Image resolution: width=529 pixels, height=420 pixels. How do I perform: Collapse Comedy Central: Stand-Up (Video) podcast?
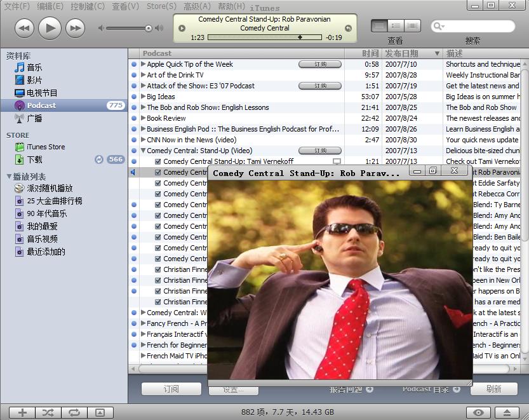(x=144, y=151)
